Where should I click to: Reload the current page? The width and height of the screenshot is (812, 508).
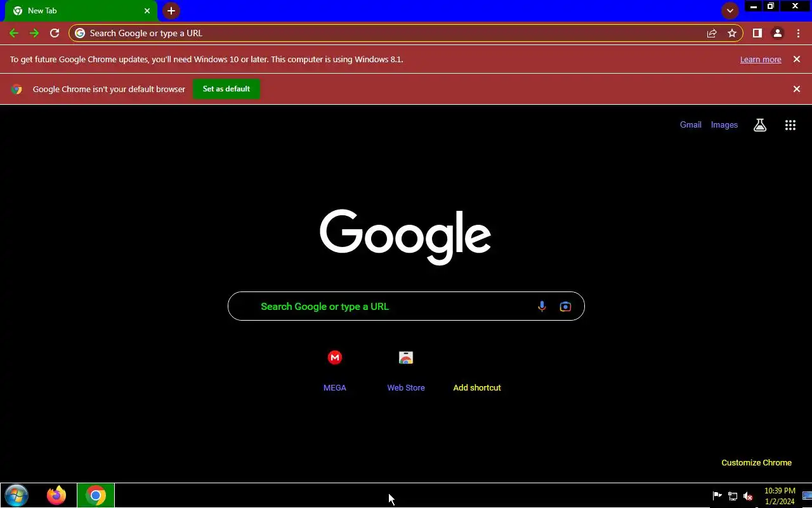coord(55,33)
